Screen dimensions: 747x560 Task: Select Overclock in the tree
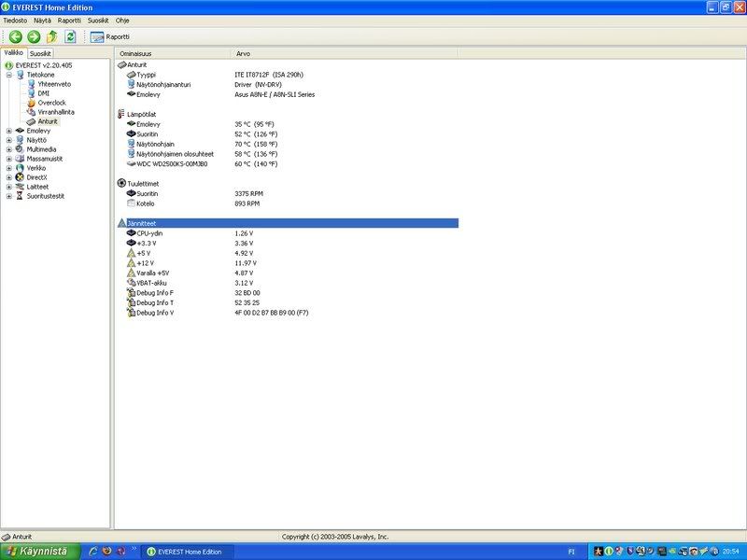click(51, 103)
